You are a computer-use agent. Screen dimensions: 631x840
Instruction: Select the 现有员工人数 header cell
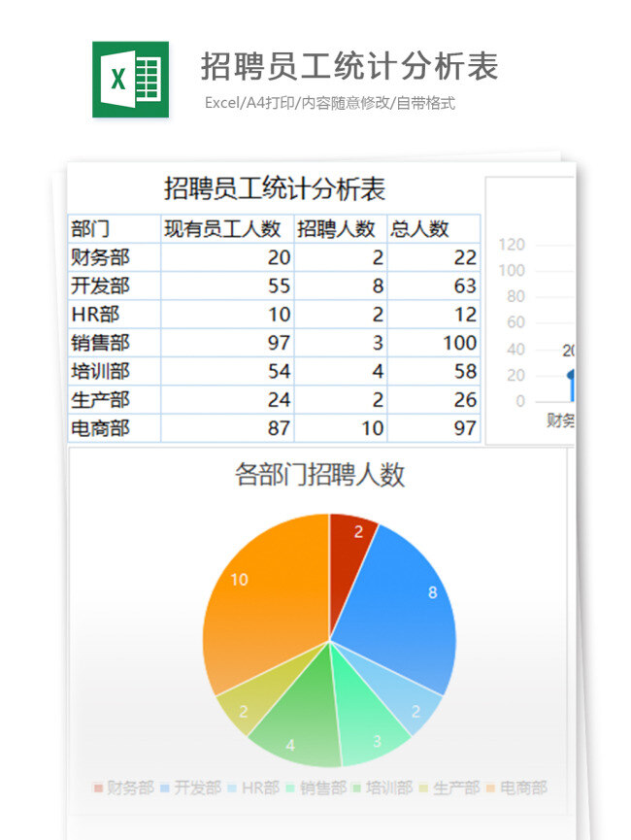tap(227, 229)
